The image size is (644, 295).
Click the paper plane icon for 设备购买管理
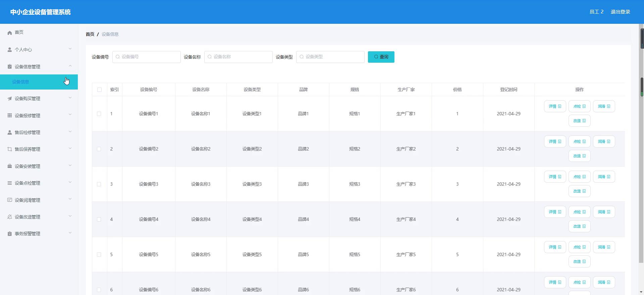tap(9, 99)
